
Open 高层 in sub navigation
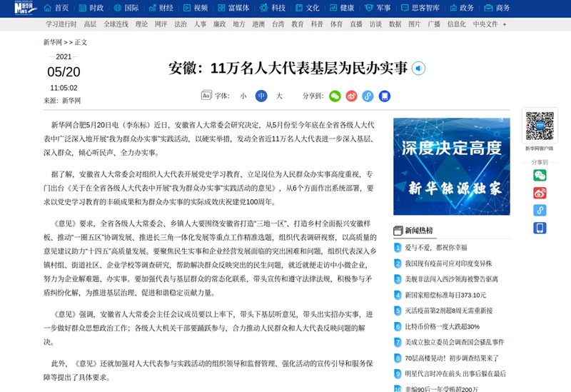[90, 24]
